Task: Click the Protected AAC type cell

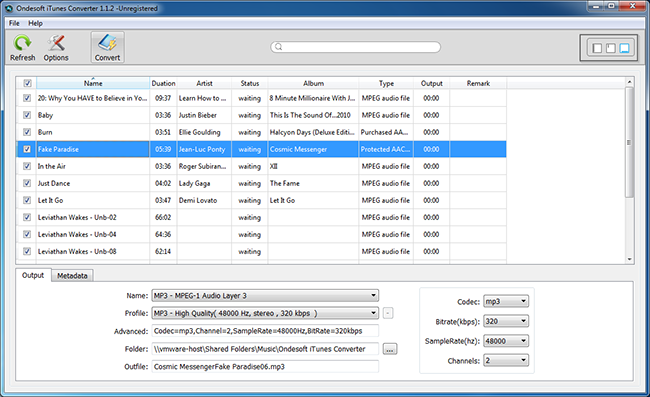Action: click(386, 149)
